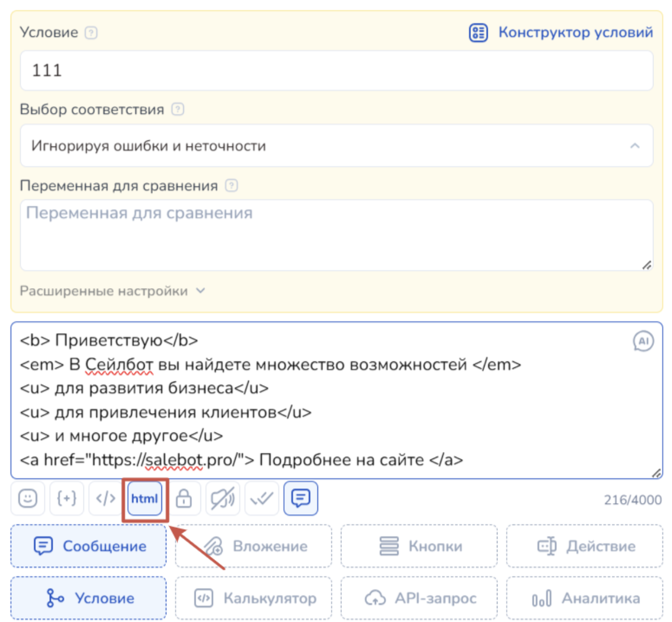Open the AI assistant in message field
Viewport: 672px width, 622px height.
coord(643,341)
